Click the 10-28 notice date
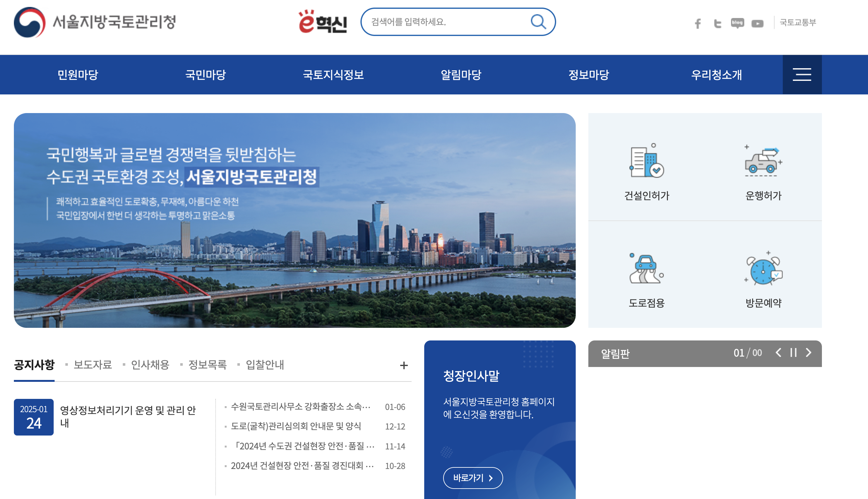Viewport: 868px width, 499px height. click(395, 466)
